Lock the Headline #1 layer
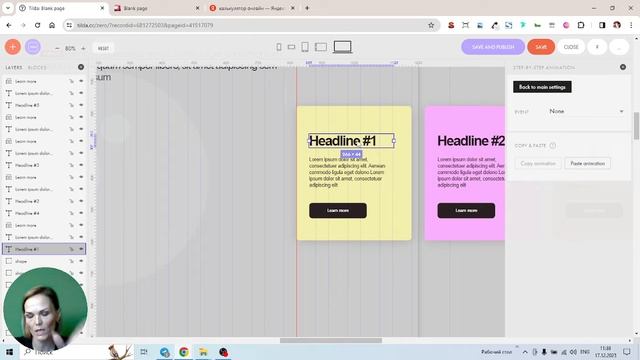Viewport: 640px width, 360px height. [71, 249]
